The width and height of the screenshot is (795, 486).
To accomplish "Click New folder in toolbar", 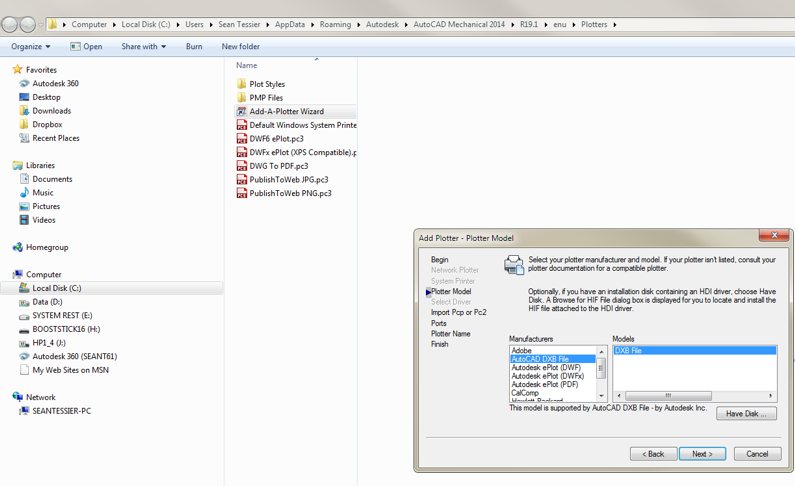I will tap(240, 47).
